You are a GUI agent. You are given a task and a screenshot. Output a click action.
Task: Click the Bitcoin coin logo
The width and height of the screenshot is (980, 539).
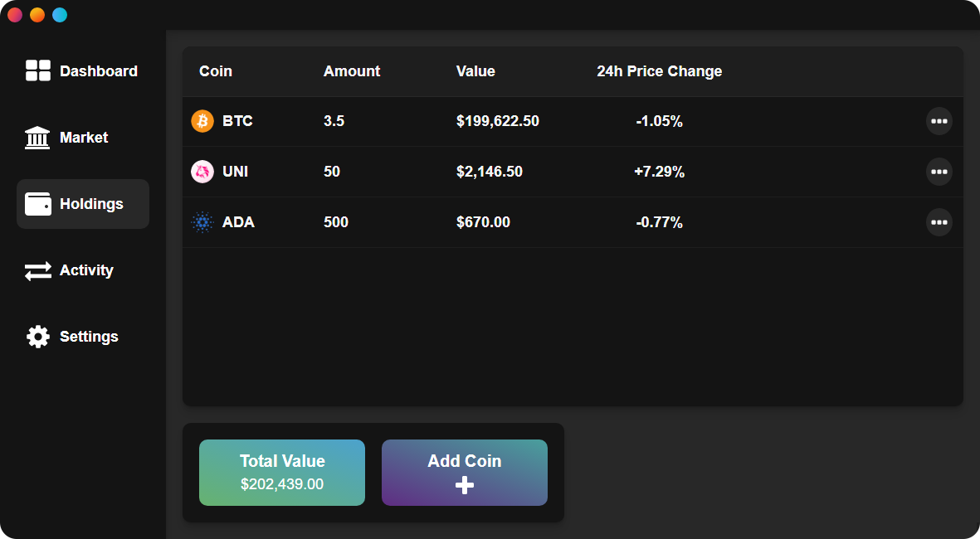coord(202,121)
